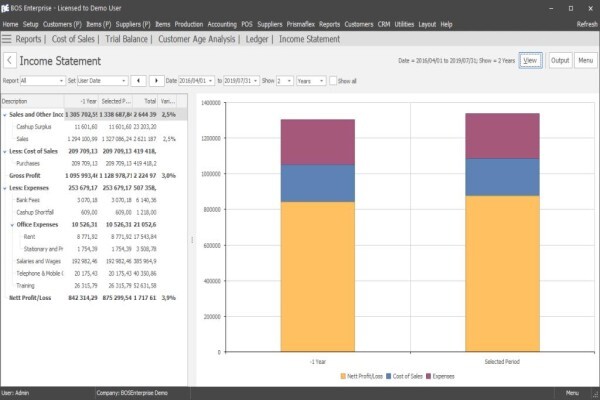
Task: Open the Accounting menu
Action: tap(222, 24)
